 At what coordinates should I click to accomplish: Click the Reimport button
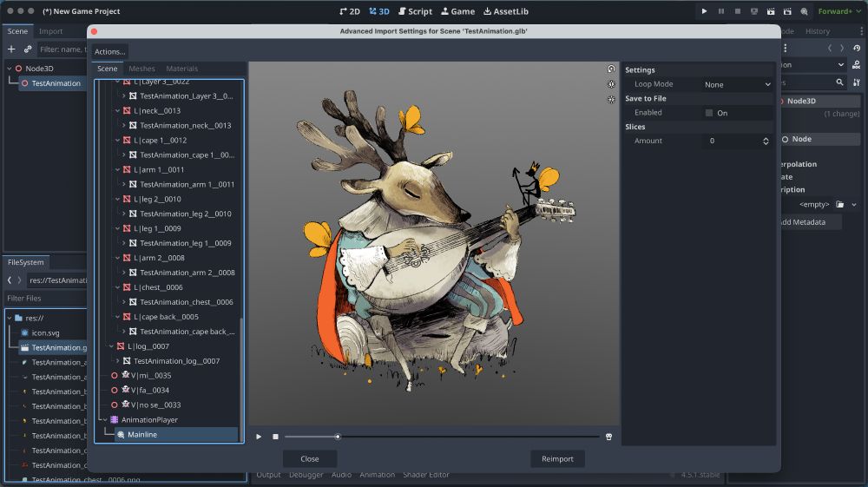click(x=557, y=458)
